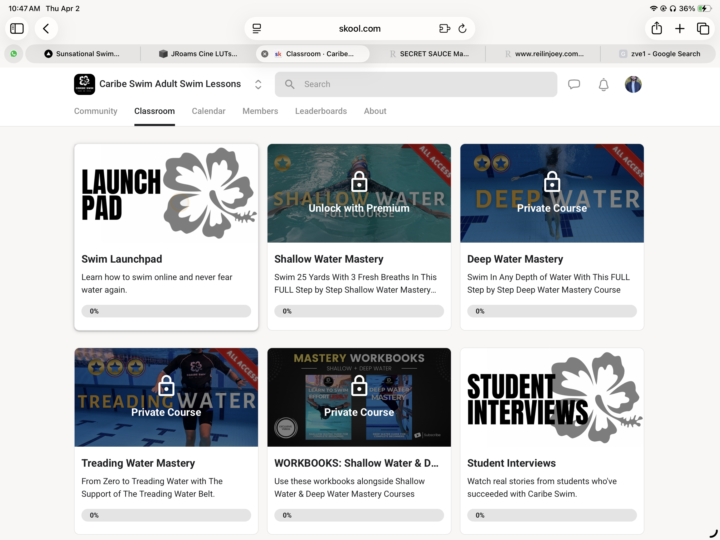This screenshot has width=720, height=540.
Task: Open the Student Interviews title
Action: 512,463
